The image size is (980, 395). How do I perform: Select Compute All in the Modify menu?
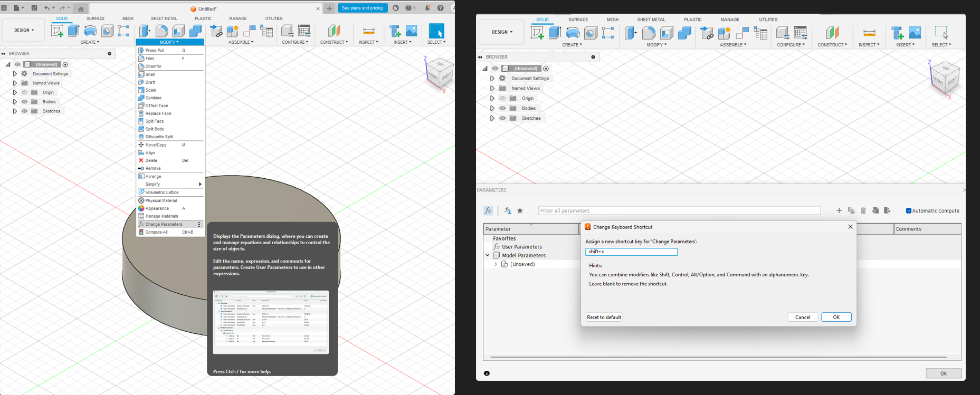coord(156,232)
